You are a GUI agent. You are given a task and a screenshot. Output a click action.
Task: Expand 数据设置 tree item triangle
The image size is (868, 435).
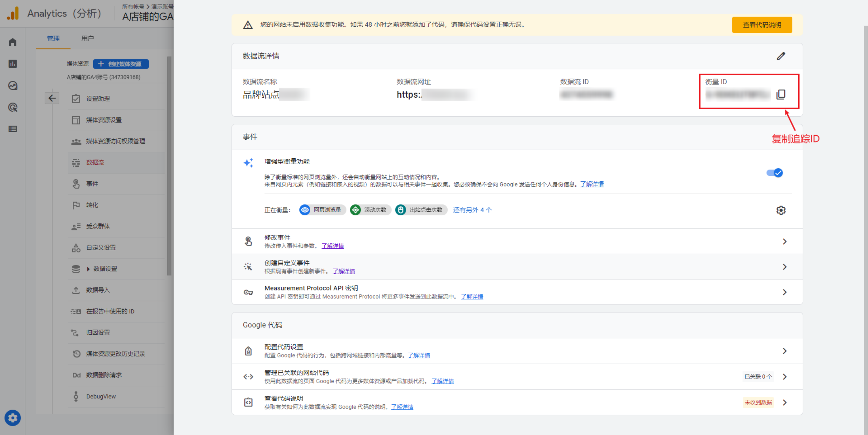(88, 269)
